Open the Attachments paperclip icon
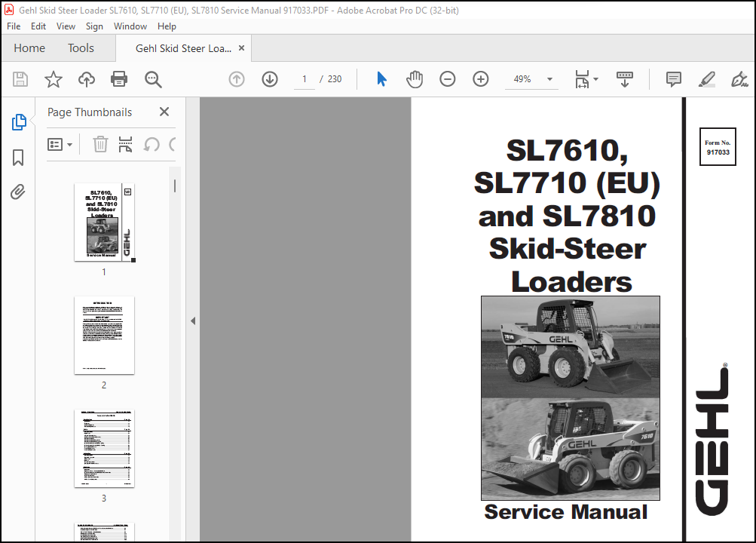This screenshot has height=543, width=756. [x=18, y=192]
